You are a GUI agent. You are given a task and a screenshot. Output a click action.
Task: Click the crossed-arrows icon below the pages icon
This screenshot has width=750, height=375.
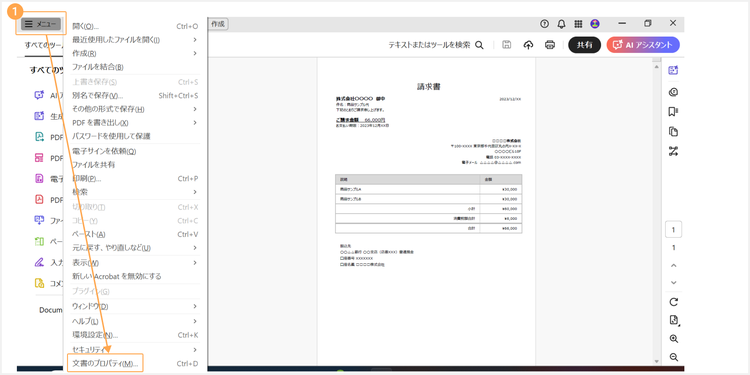coord(673,152)
